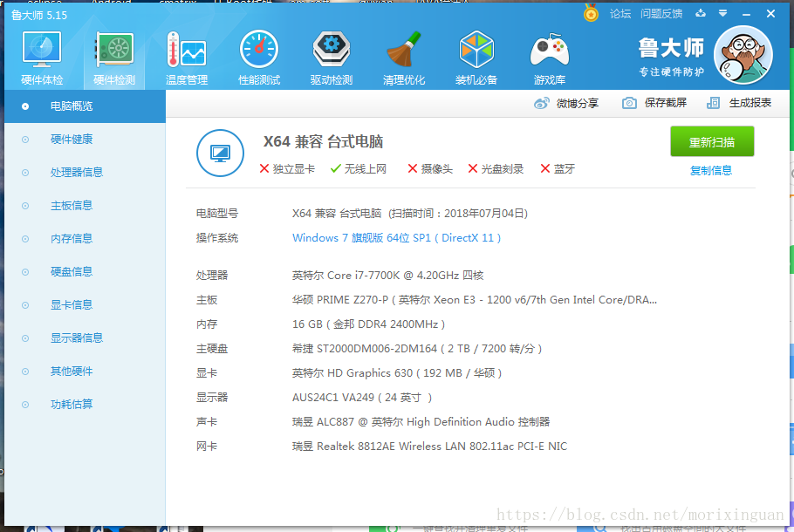Open 温度管理 temperature management

tap(187, 58)
